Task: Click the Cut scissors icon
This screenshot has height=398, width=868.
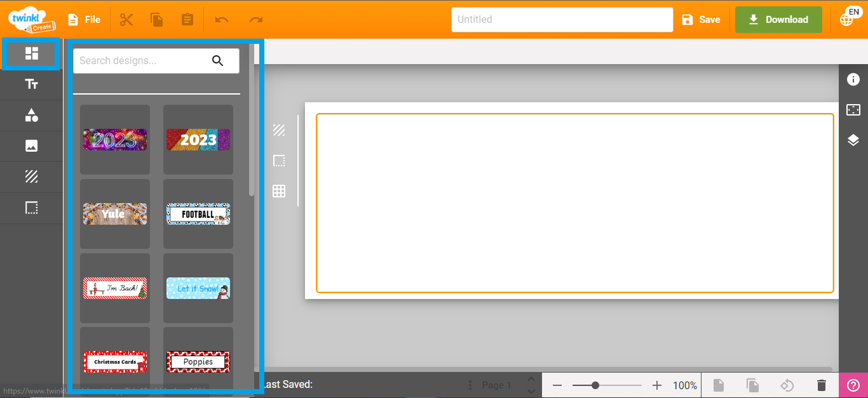Action: click(126, 19)
